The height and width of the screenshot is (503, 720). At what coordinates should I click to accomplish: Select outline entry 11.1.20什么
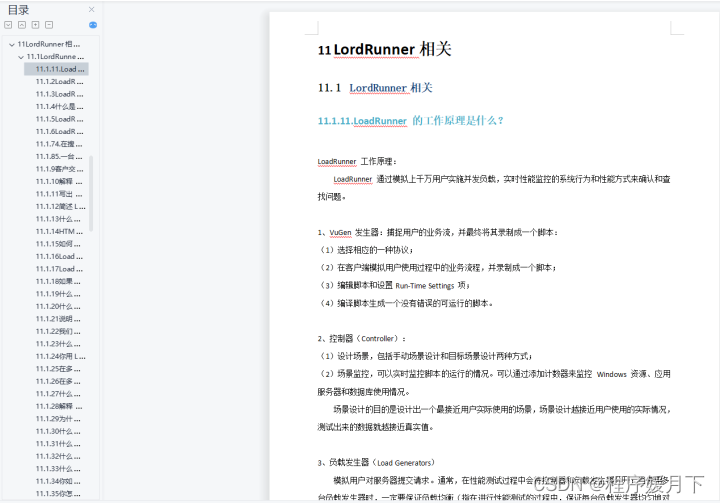[x=58, y=306]
